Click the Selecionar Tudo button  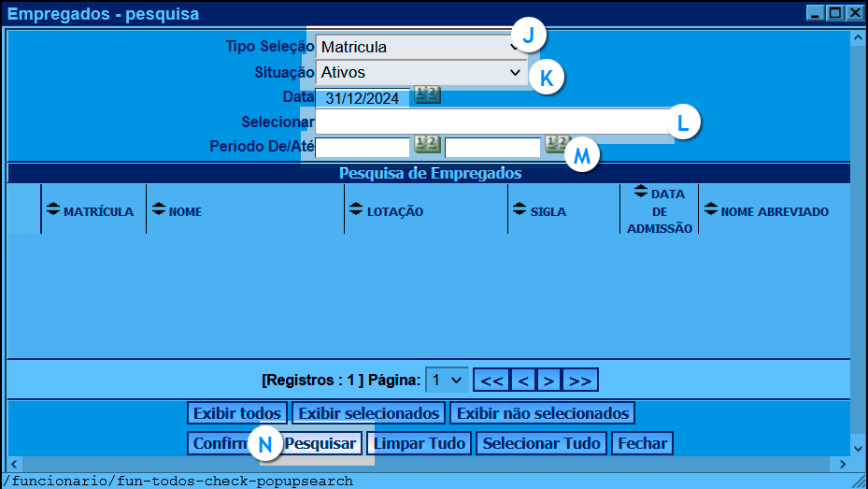[x=541, y=443]
